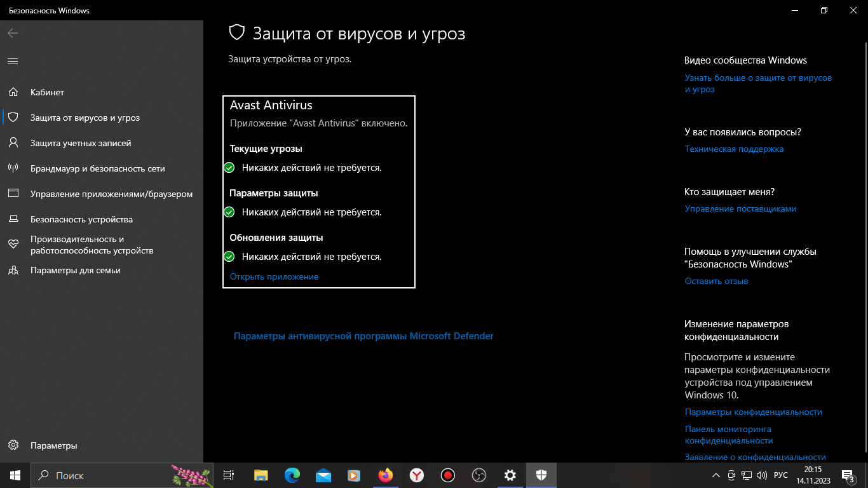Open clock showing 20:15 14.11.2023
This screenshot has width=868, height=488.
813,475
